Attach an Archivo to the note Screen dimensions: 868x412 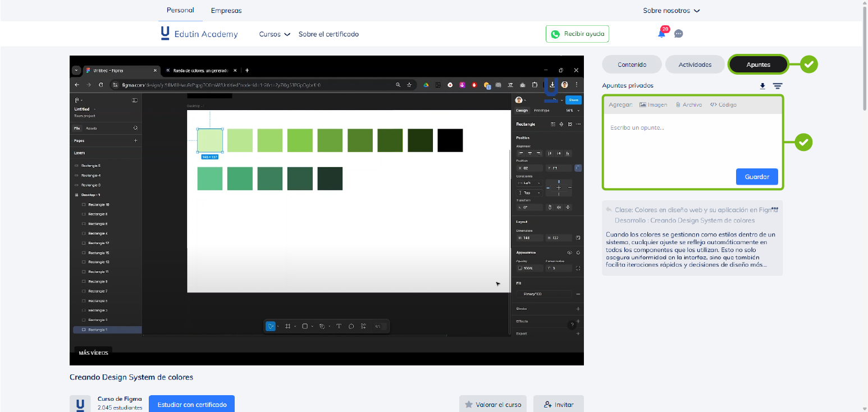(x=688, y=105)
